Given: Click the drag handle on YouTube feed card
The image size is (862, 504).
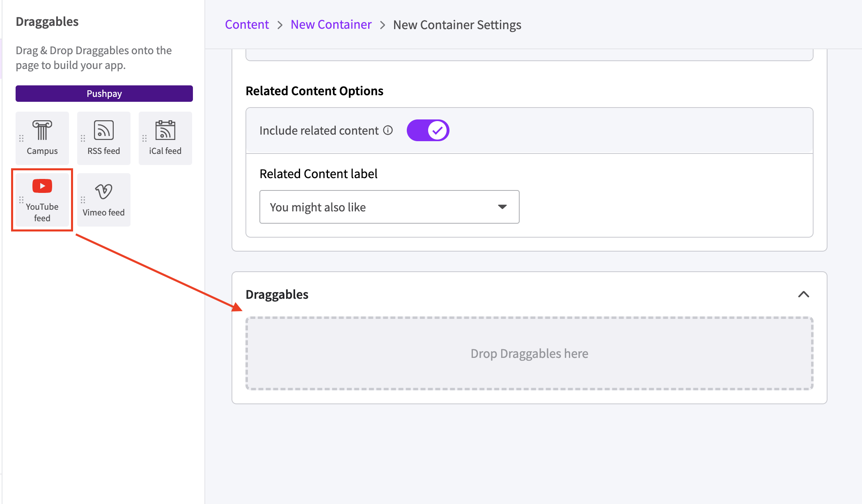Looking at the screenshot, I should pos(21,200).
